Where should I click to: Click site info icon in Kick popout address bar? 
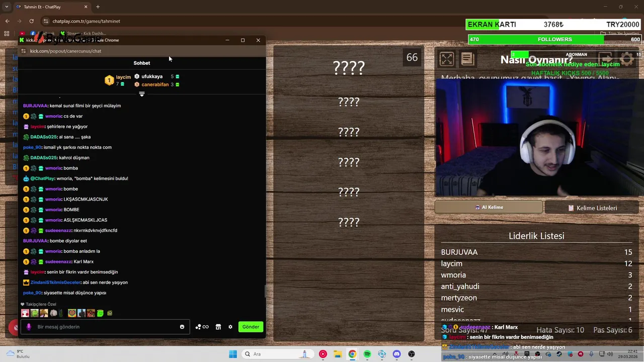pyautogui.click(x=23, y=51)
